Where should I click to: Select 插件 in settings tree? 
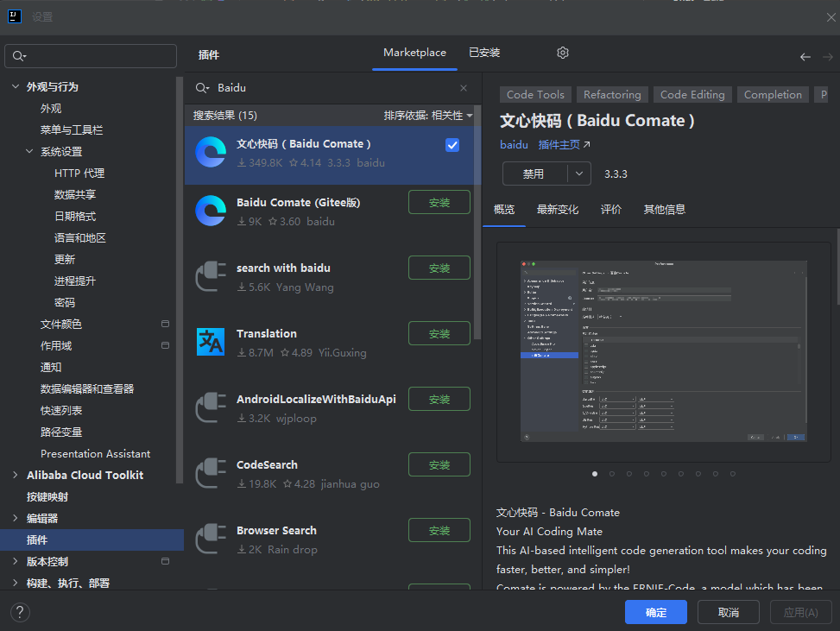click(92, 540)
